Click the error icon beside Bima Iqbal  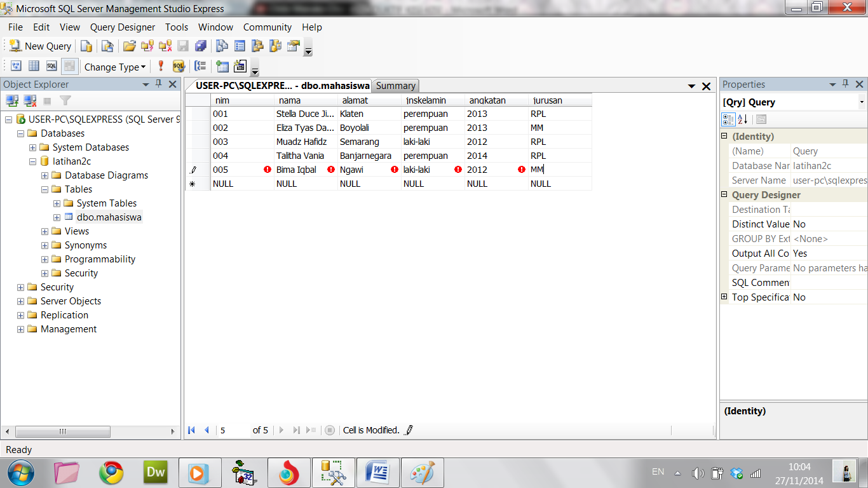331,170
